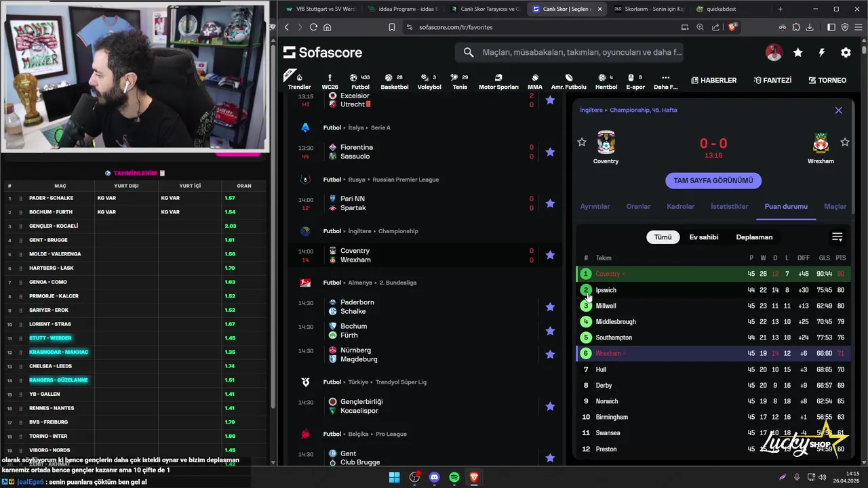Favorite the Wrexham team in detail panel
This screenshot has width=868, height=488.
(845, 142)
